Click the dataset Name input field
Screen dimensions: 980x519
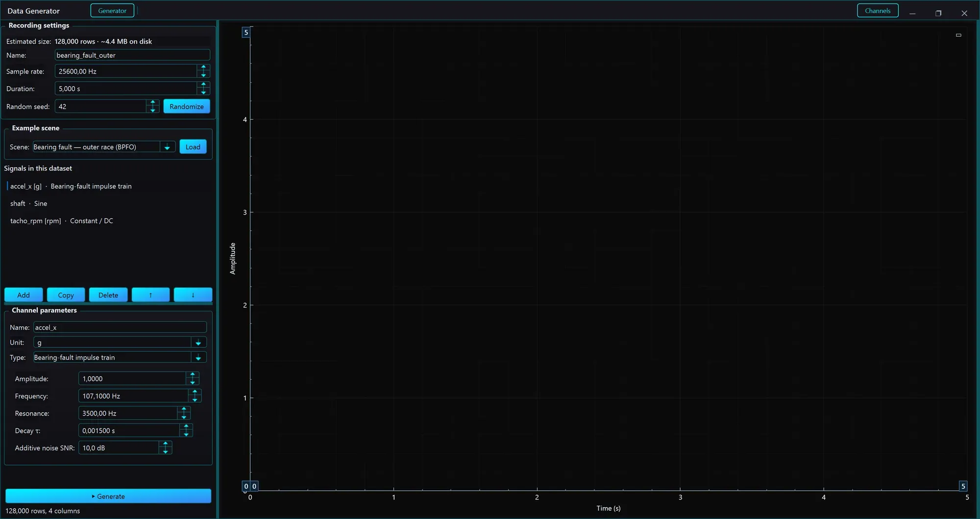point(132,55)
